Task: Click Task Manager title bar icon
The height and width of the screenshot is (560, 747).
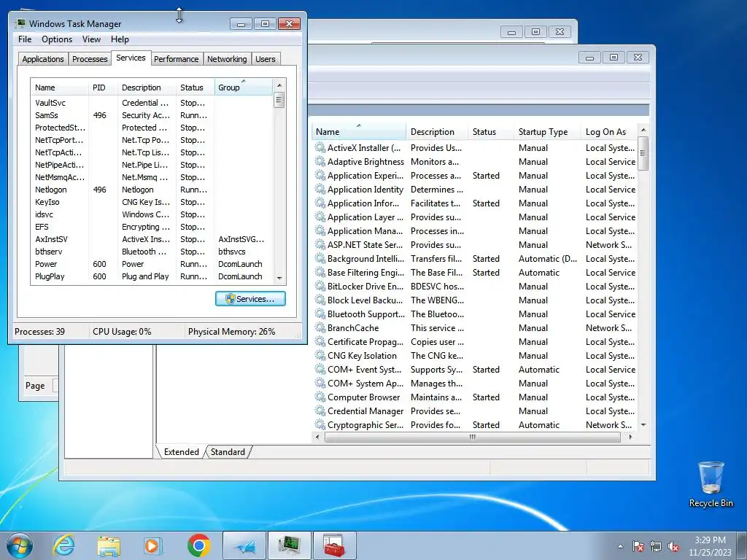Action: [20, 23]
